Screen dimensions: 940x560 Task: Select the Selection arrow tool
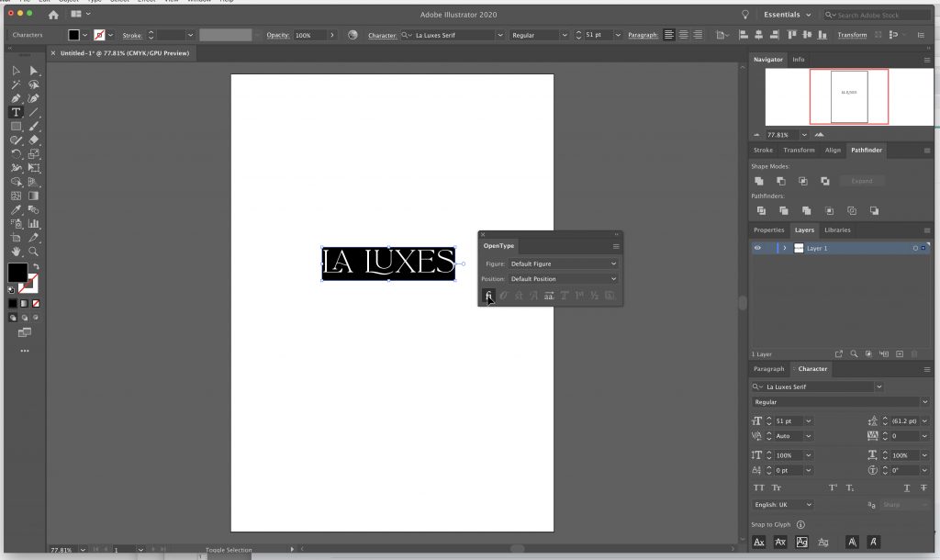[16, 71]
